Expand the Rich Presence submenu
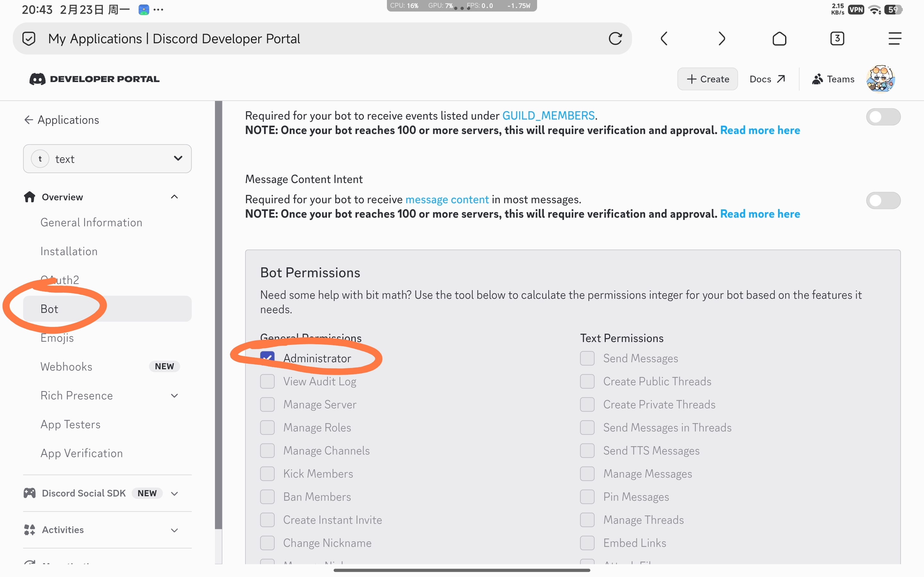924x577 pixels. click(174, 396)
